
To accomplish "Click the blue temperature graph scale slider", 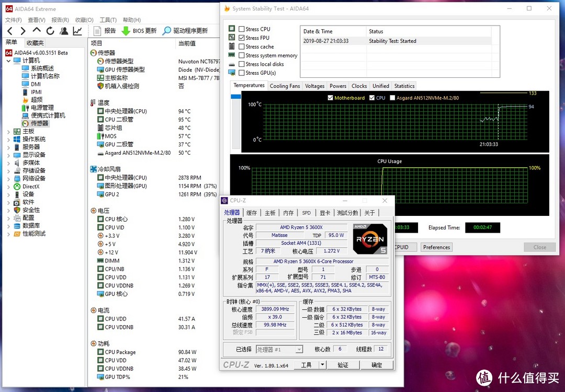I will pyautogui.click(x=235, y=97).
